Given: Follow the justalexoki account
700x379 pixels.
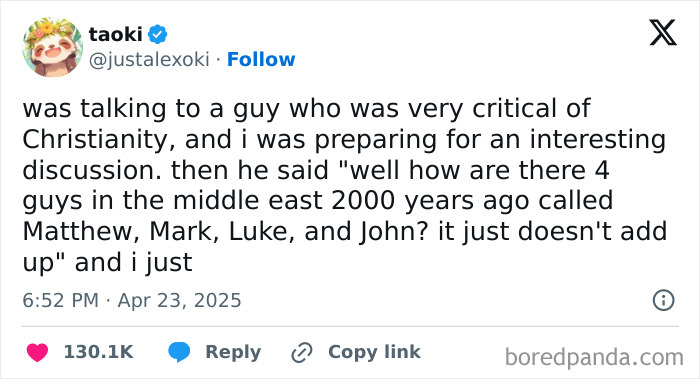Looking at the screenshot, I should pyautogui.click(x=261, y=59).
